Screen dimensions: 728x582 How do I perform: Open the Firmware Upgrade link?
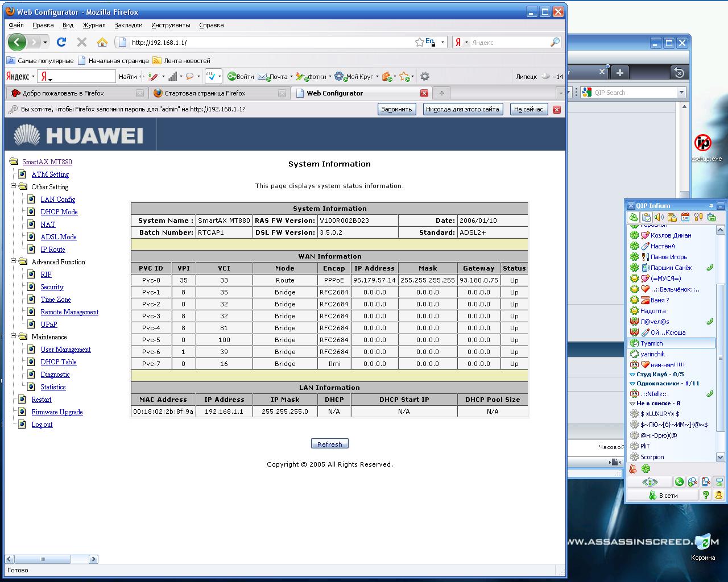(x=57, y=412)
